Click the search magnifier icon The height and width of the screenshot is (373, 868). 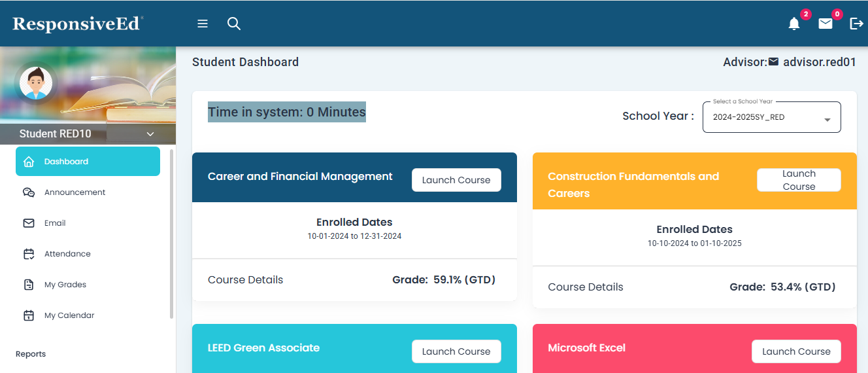[x=234, y=24]
